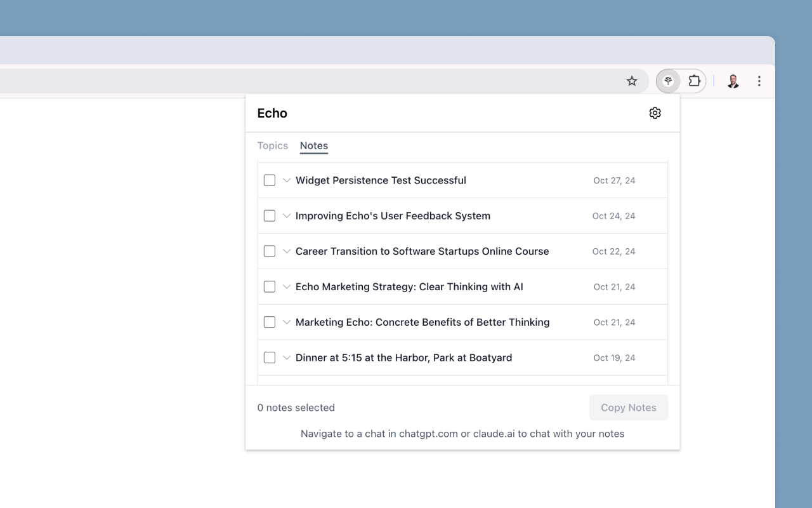
Task: Click the 0 notes selected label
Action: pos(296,408)
